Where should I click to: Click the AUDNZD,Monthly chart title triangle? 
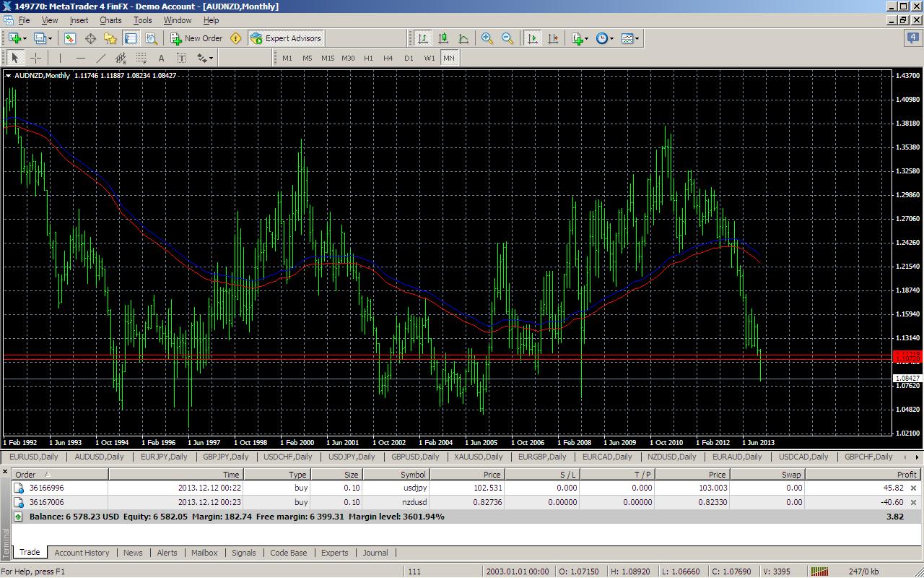click(8, 76)
